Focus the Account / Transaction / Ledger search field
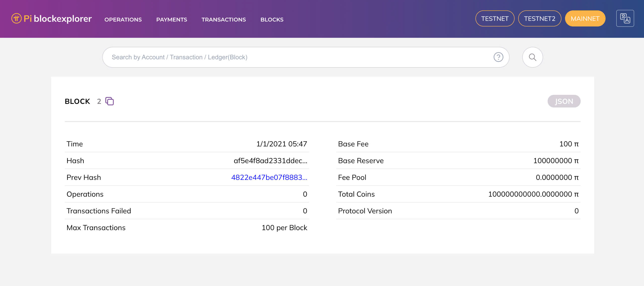Viewport: 644px width, 286px height. point(299,57)
